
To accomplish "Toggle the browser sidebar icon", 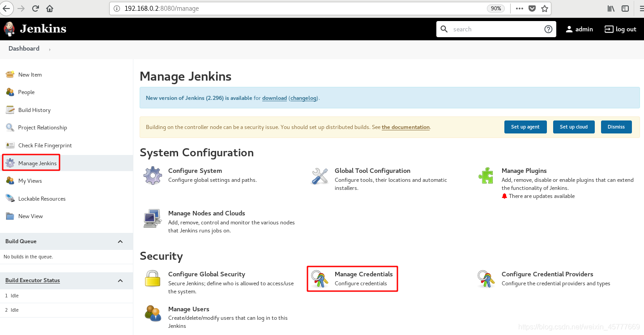I will (x=625, y=8).
